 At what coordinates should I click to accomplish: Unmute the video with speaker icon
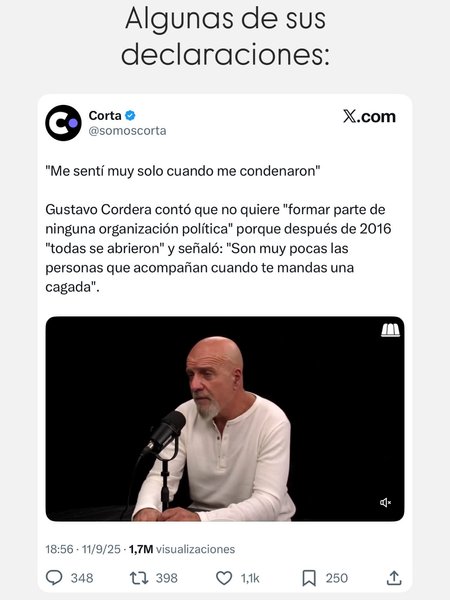coord(385,502)
